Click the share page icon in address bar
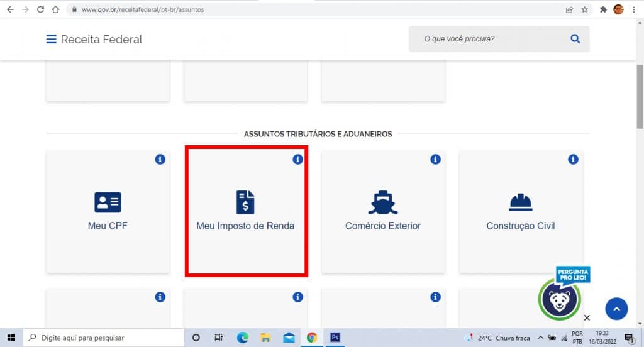Screen dimensions: 644x347 point(569,9)
